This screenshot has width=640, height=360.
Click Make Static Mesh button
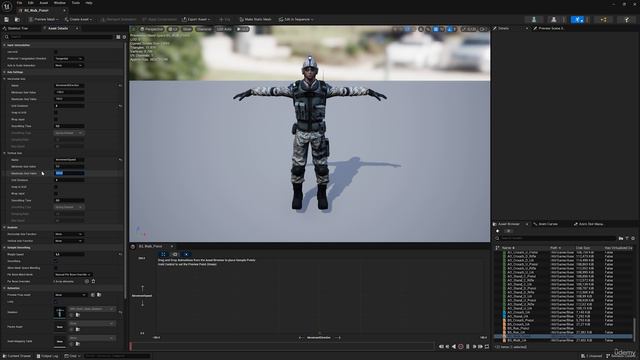click(255, 19)
